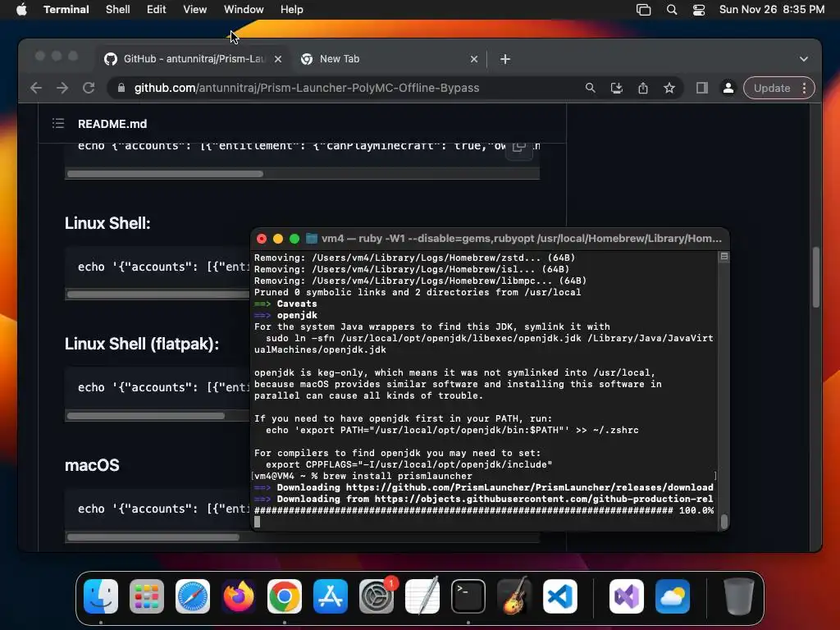The width and height of the screenshot is (840, 630).
Task: Open Chrome profile menu
Action: tap(728, 88)
